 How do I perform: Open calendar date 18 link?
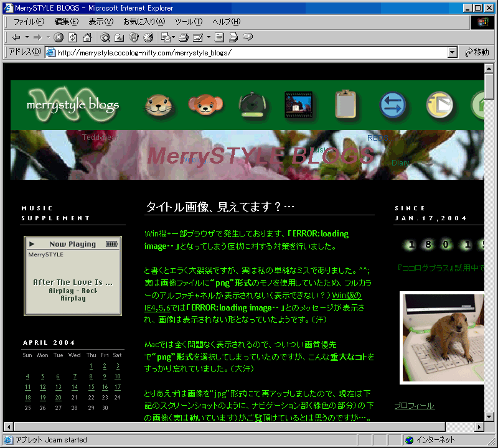tap(28, 398)
